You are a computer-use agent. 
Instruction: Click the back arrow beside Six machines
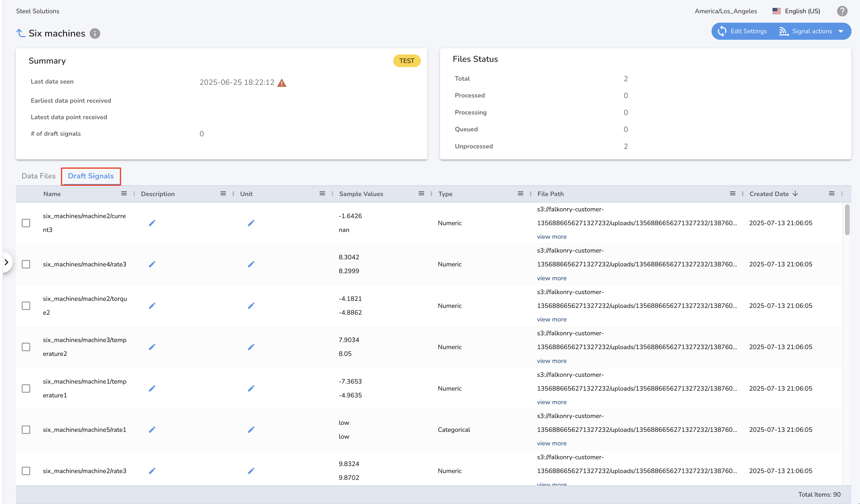(x=21, y=33)
